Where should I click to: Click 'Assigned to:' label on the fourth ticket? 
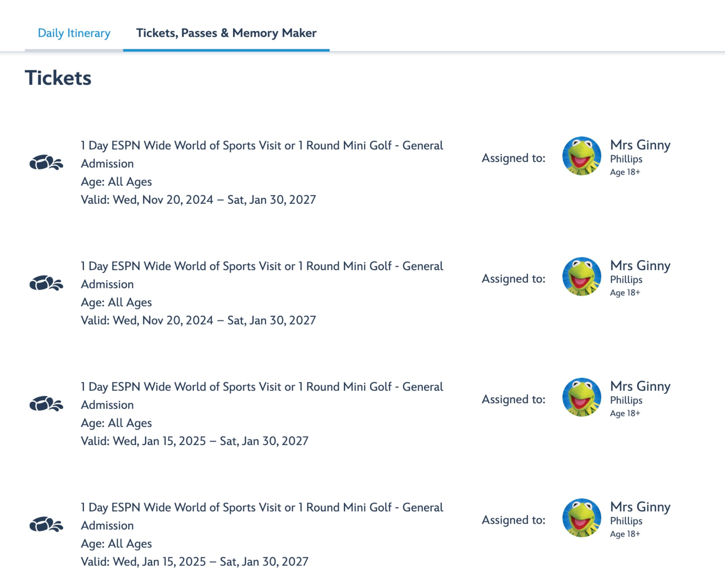[x=513, y=520]
